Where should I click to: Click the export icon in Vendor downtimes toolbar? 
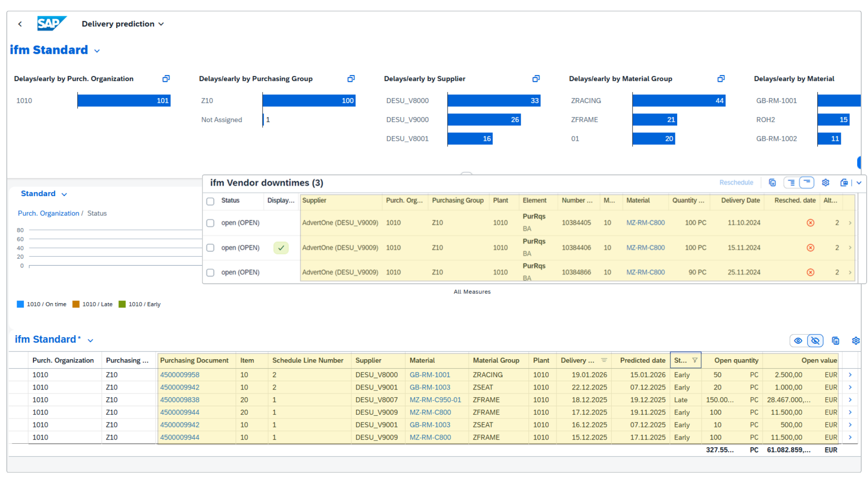(x=844, y=183)
